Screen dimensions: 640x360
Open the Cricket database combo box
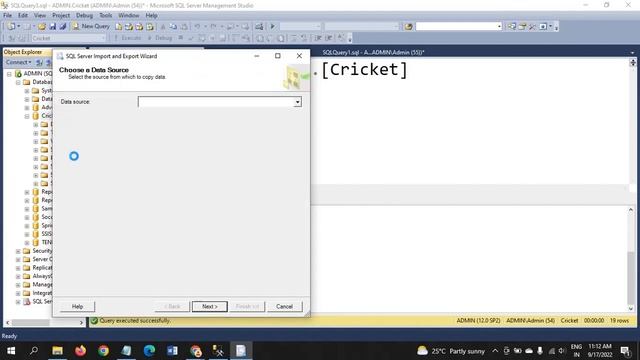[68, 38]
